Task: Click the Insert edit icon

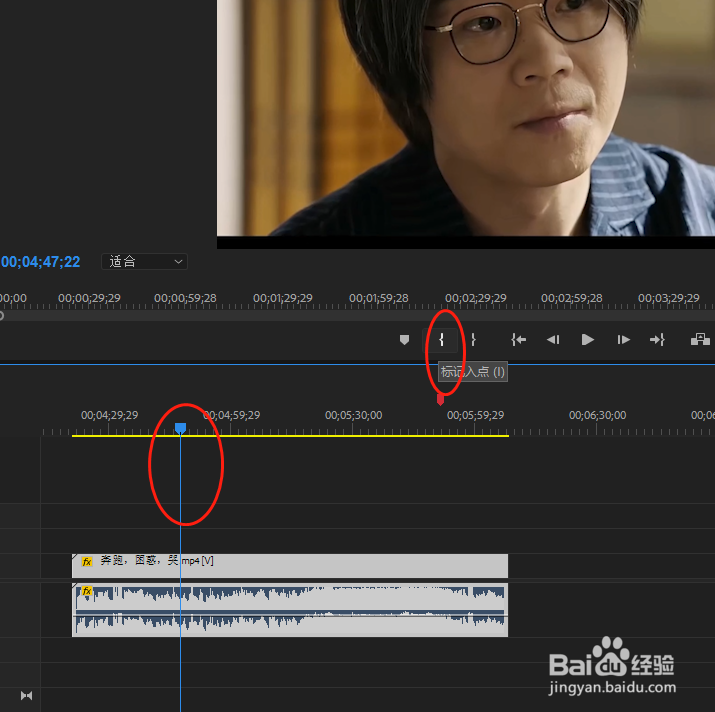Action: (x=700, y=340)
